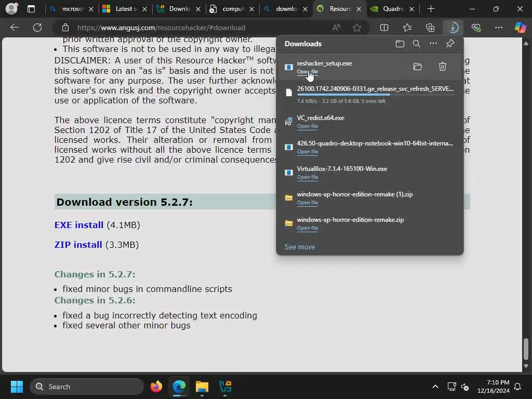Image resolution: width=532 pixels, height=399 pixels.
Task: Open file link for VirtualBox-7.1.4-165100-Win.exe
Action: (308, 177)
